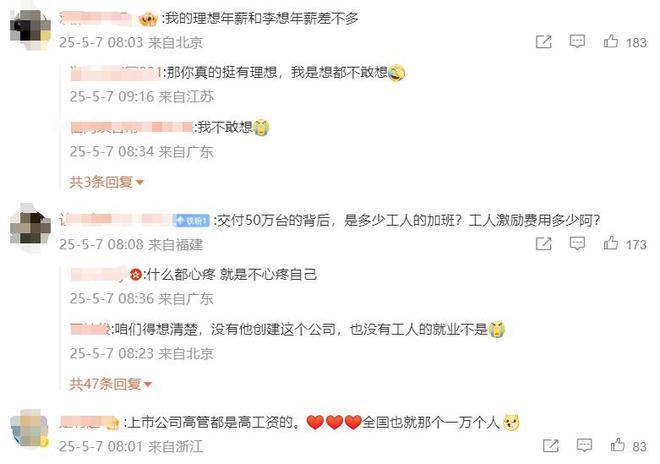Open username of 咱们得想清楚 reply author
This screenshot has width=660, height=464.
tap(90, 329)
